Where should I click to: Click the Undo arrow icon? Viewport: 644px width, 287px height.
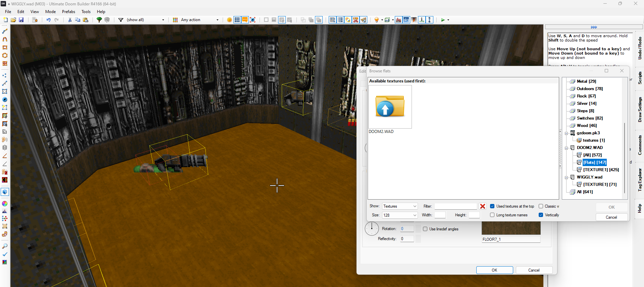point(48,20)
